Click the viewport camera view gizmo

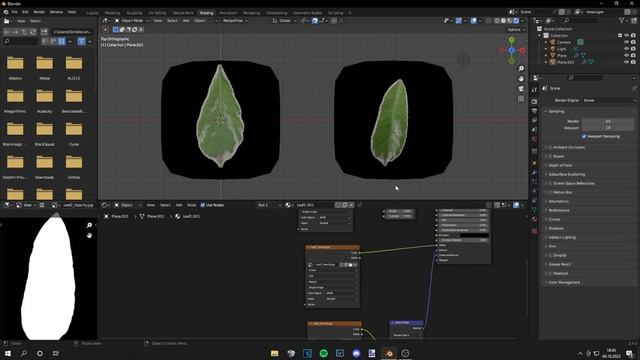pos(521,89)
